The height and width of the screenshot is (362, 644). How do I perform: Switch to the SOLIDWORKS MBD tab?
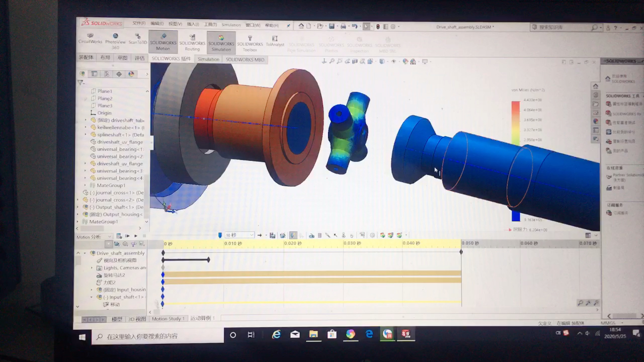[245, 59]
